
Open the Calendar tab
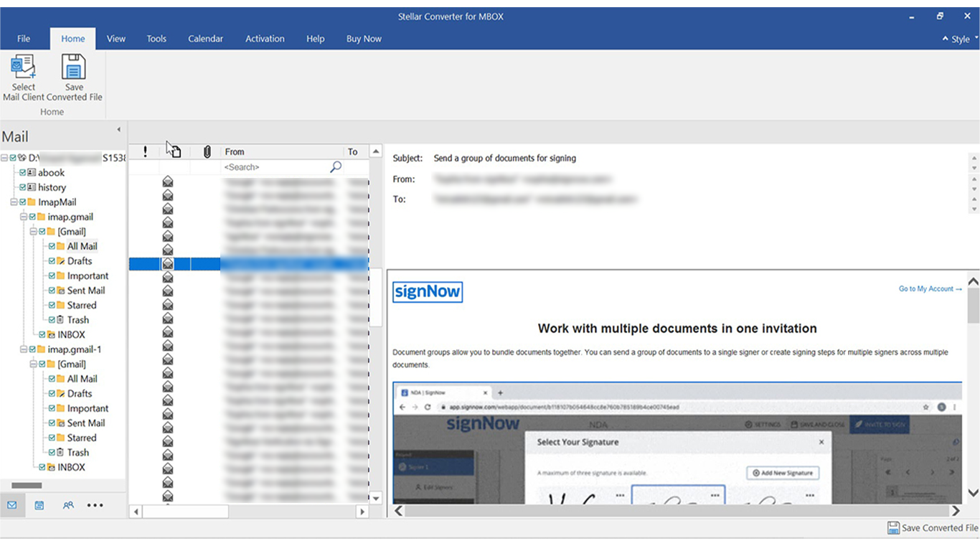[x=206, y=39]
